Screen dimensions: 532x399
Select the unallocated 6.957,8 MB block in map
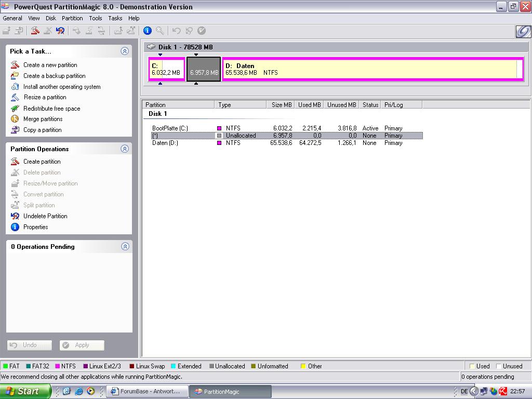pyautogui.click(x=204, y=69)
